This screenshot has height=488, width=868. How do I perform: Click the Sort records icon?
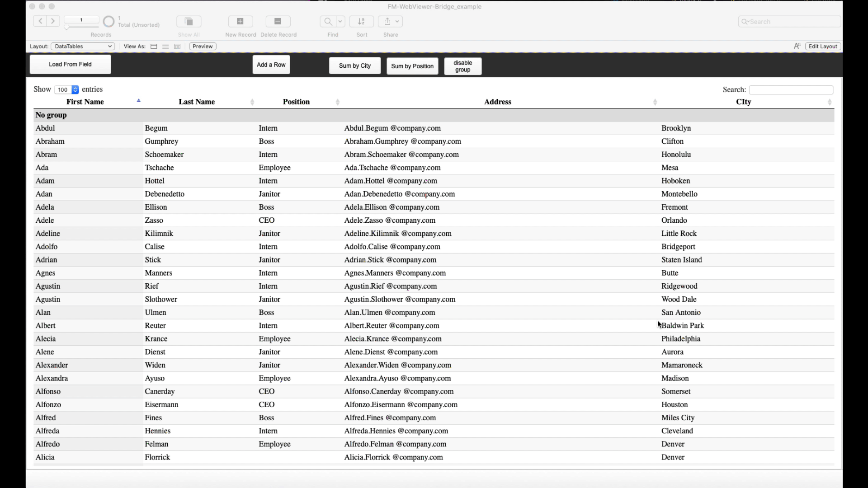pos(362,21)
